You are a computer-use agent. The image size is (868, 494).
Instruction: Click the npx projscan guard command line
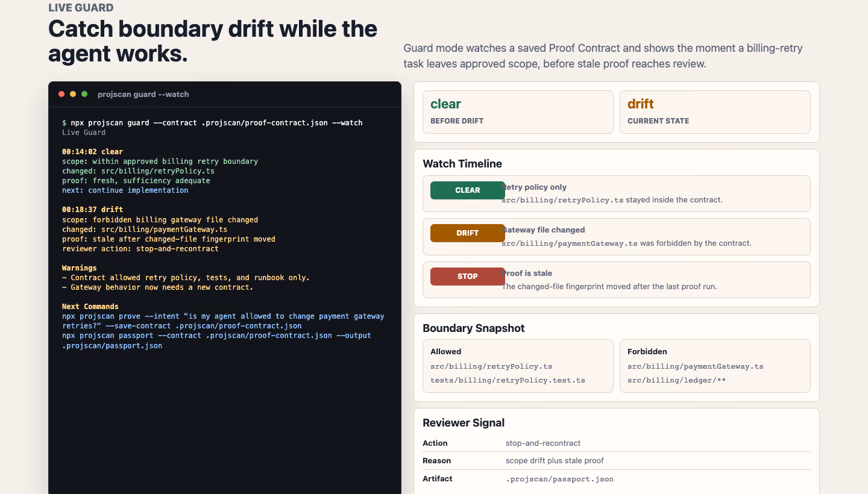[x=212, y=123]
